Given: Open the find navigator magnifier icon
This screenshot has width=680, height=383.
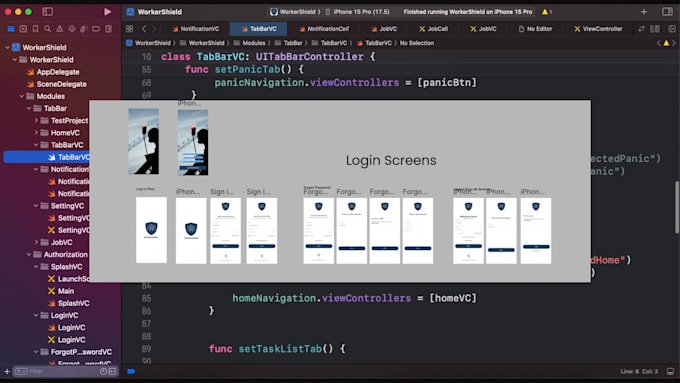Looking at the screenshot, I should click(x=47, y=29).
